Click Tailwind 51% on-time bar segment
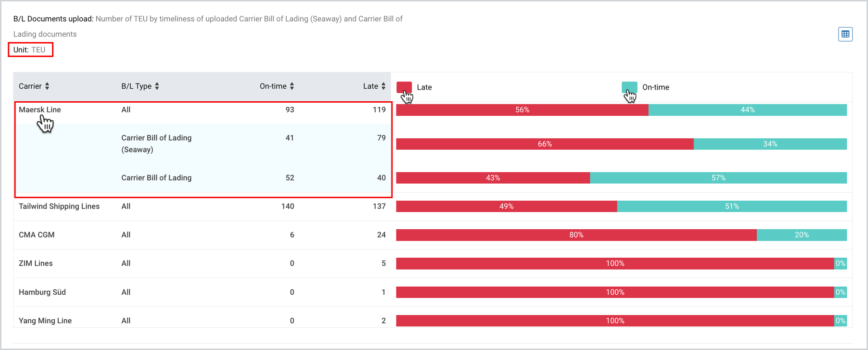The width and height of the screenshot is (868, 350). (x=732, y=206)
